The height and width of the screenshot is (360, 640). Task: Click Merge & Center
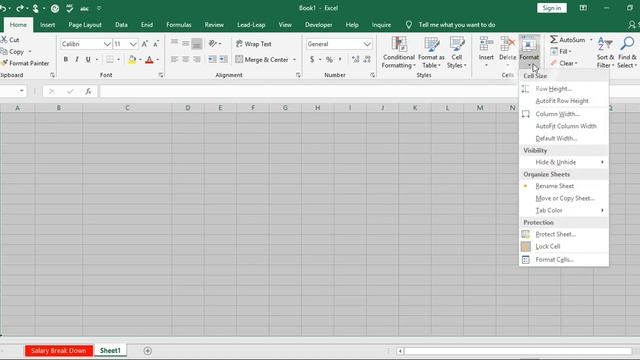262,60
